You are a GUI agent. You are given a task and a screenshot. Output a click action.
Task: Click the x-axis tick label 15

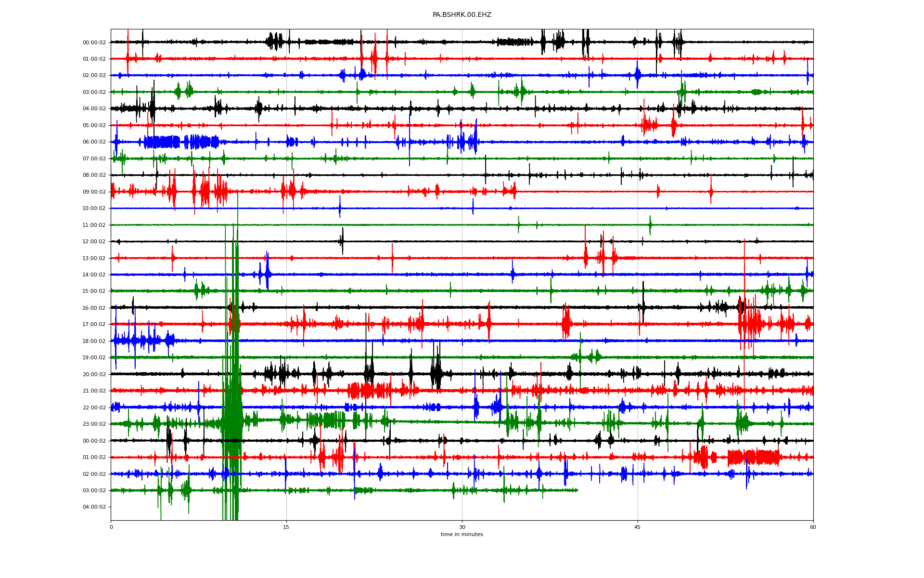point(286,527)
